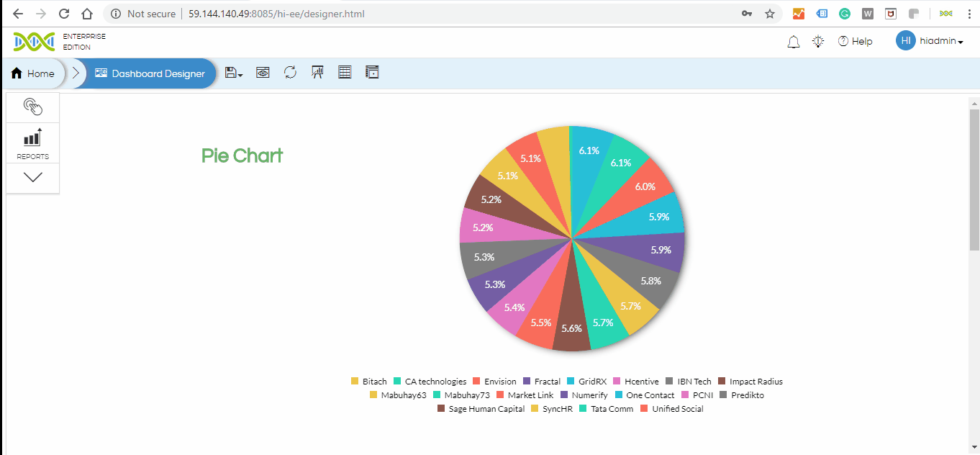Click the Refresh icon in designer toolbar
The width and height of the screenshot is (980, 455).
pyautogui.click(x=290, y=73)
